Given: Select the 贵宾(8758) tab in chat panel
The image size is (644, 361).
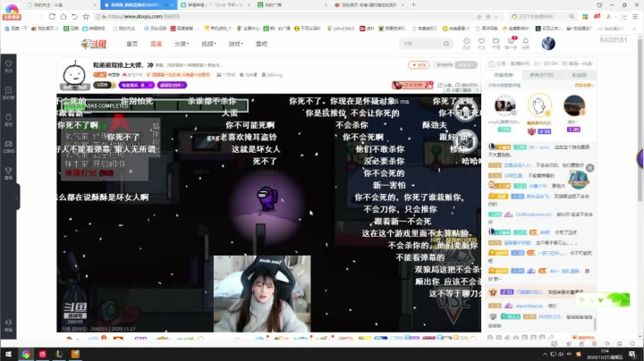Looking at the screenshot, I should pyautogui.click(x=541, y=75).
